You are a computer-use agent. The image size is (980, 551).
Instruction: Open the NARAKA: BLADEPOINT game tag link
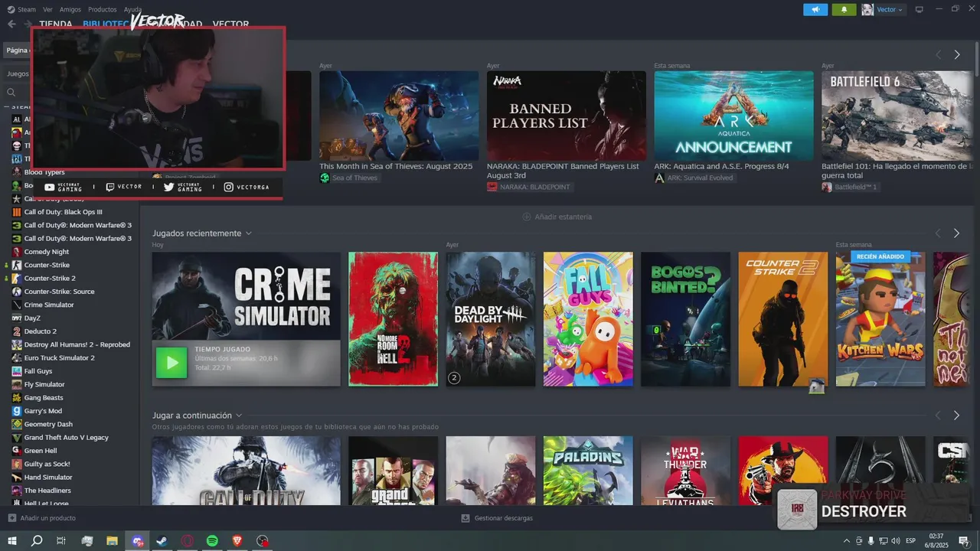coord(530,187)
